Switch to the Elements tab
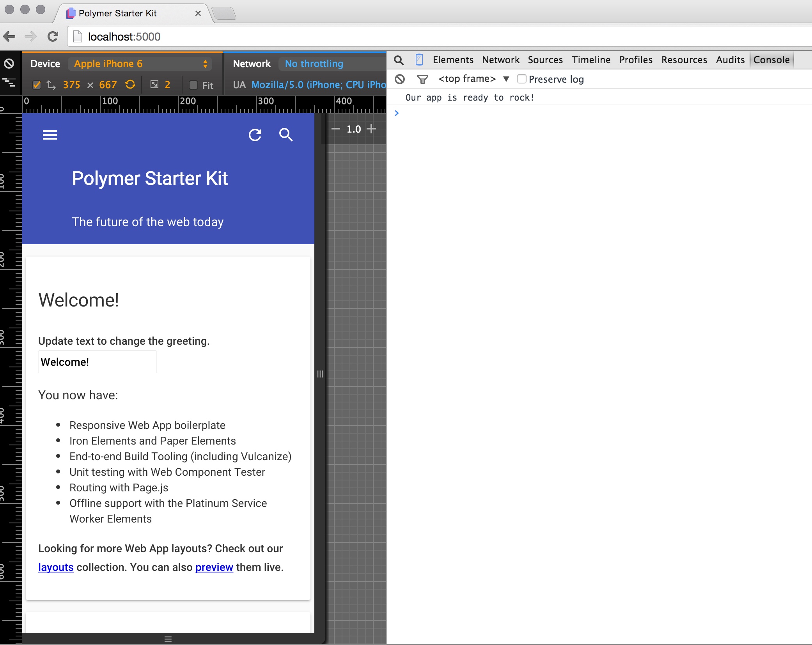Viewport: 812px width, 645px height. [x=453, y=60]
